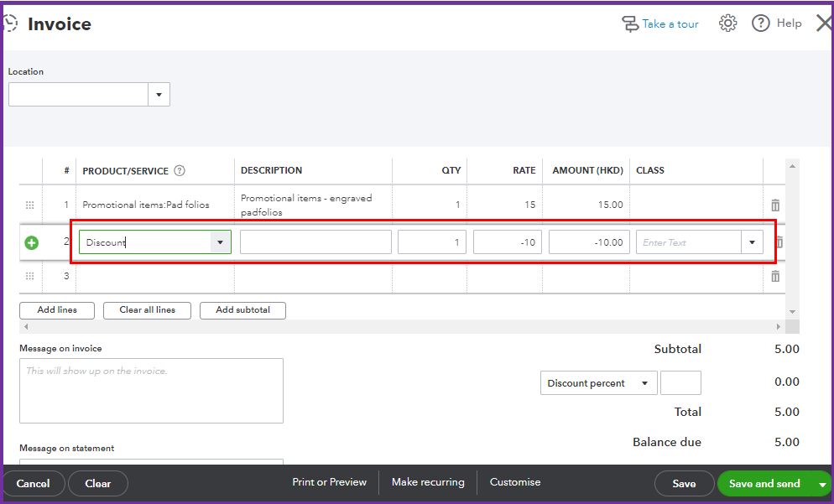Click the Add lines button
The height and width of the screenshot is (504, 834).
click(57, 310)
